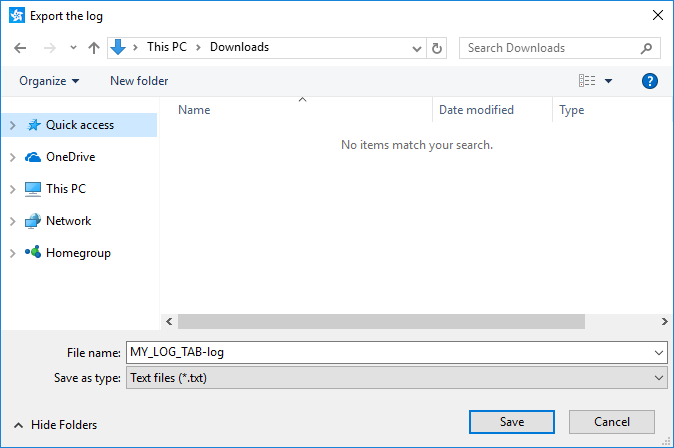
Task: Open the Save as type dropdown
Action: (x=658, y=378)
